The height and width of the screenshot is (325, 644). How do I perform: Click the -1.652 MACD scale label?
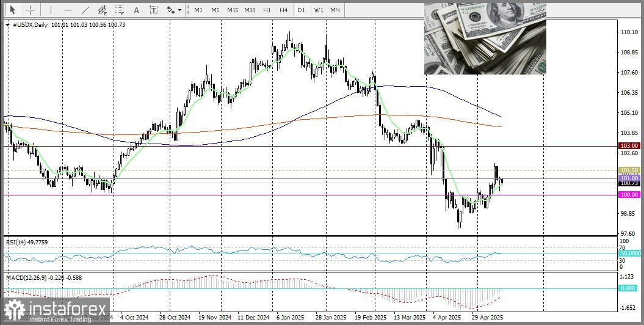point(628,307)
